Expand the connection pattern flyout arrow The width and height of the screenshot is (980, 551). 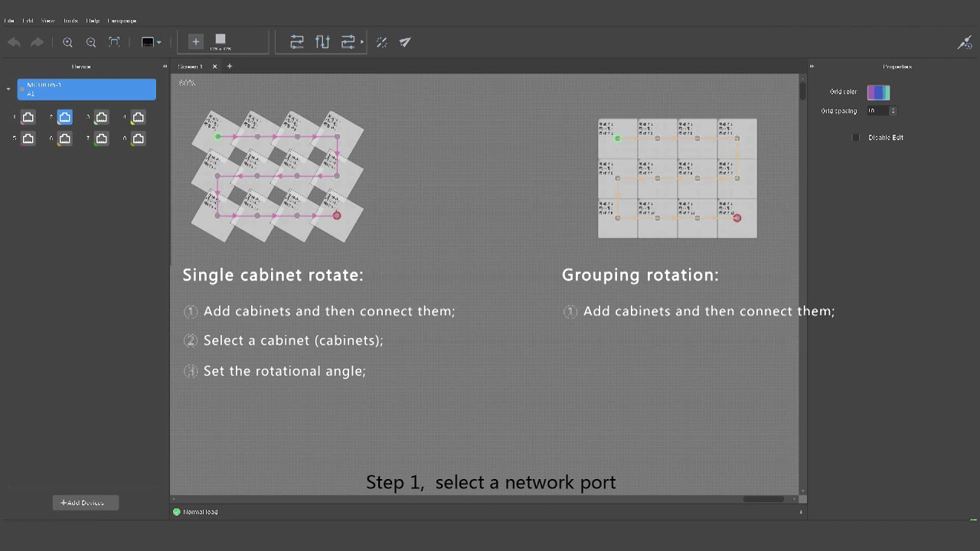362,42
